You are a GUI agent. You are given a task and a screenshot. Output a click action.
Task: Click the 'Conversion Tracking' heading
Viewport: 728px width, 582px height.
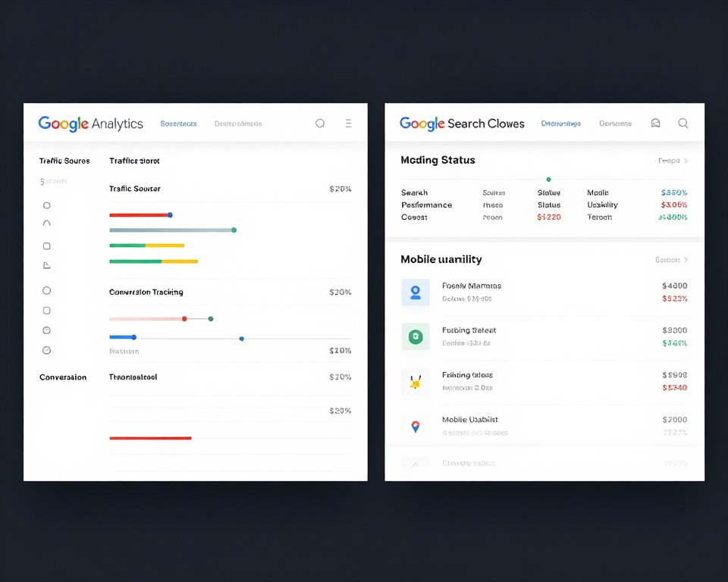coord(146,293)
